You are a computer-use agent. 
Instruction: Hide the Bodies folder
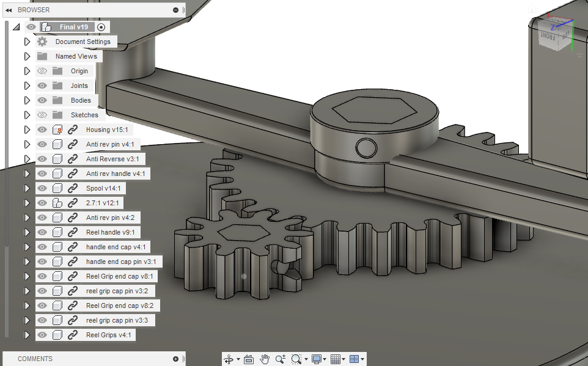point(42,100)
